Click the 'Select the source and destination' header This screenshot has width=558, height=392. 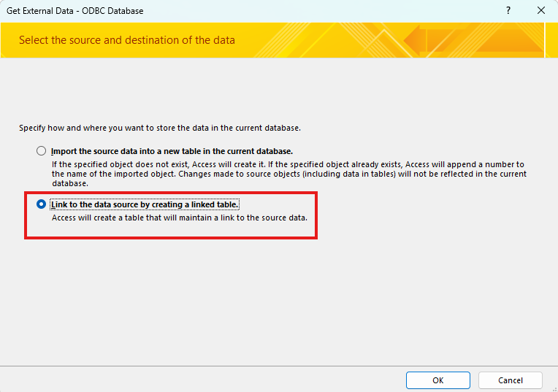tap(127, 40)
